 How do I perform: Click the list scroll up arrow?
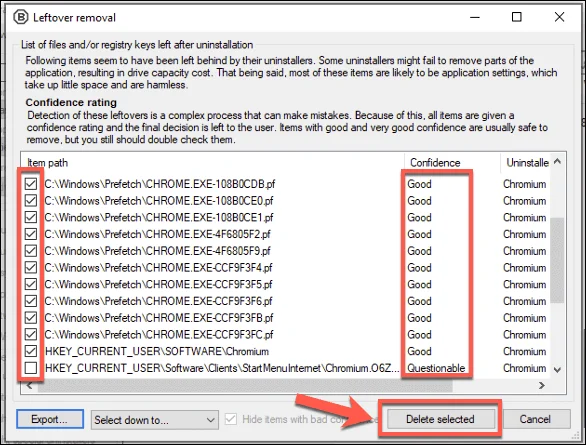557,161
